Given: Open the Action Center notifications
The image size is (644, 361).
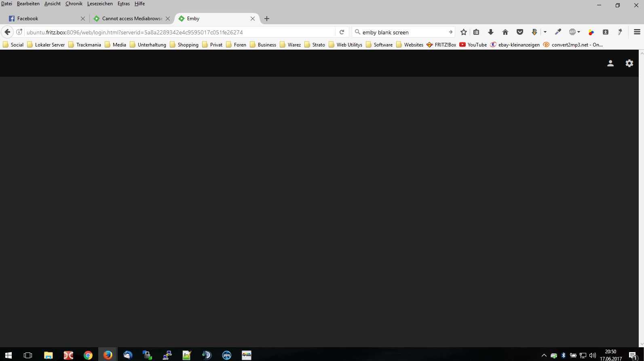Looking at the screenshot, I should [x=633, y=355].
